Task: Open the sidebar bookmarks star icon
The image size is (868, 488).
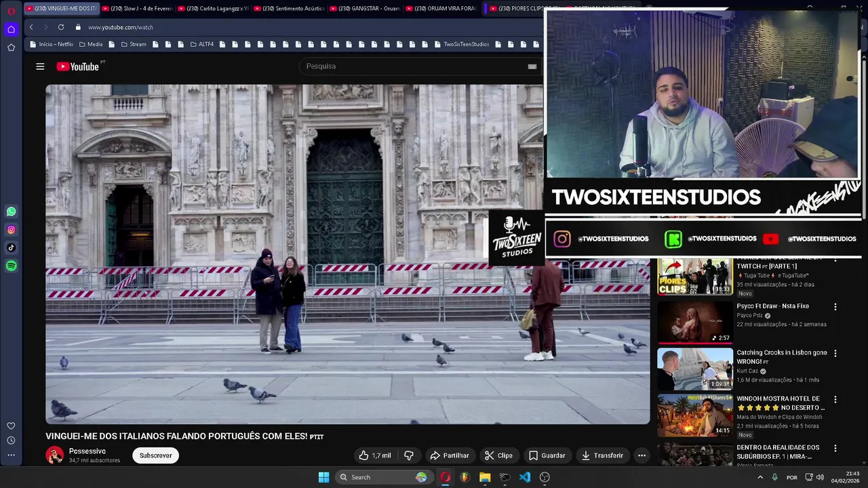Action: [x=11, y=47]
